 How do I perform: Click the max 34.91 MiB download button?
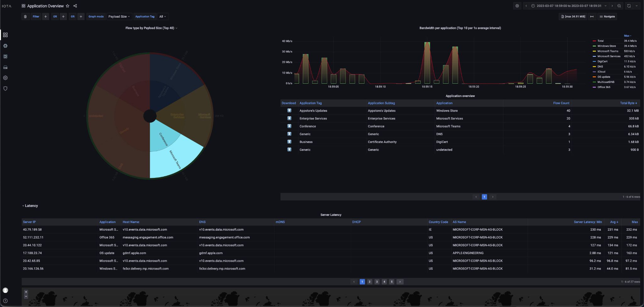573,17
